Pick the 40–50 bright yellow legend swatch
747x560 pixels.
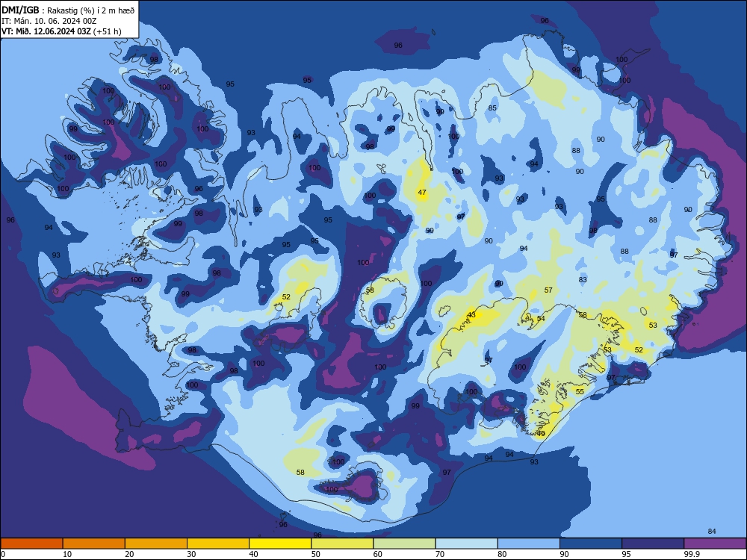tap(280, 544)
